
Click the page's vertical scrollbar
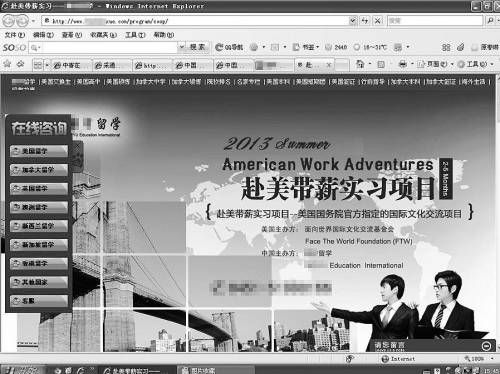coord(498,213)
